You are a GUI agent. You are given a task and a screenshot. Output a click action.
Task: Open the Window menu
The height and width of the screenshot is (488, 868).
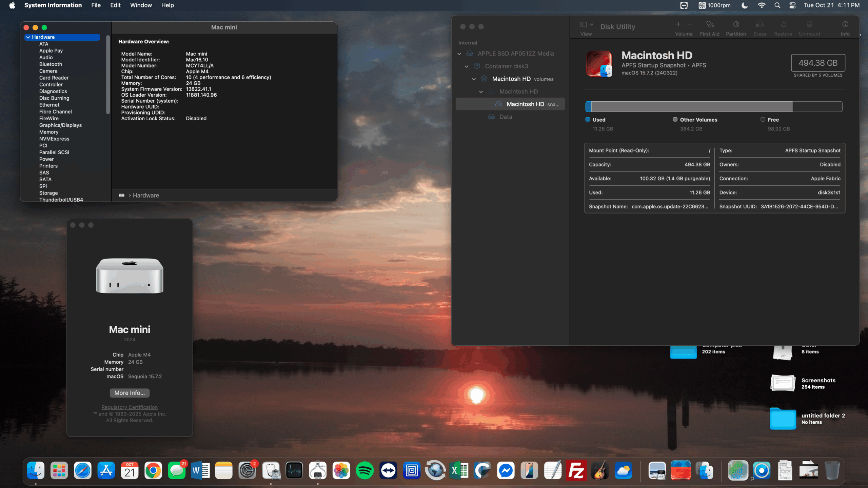141,5
